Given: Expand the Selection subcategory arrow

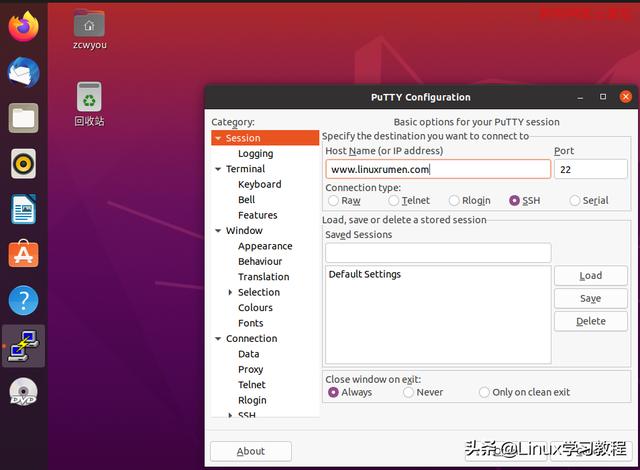Looking at the screenshot, I should click(230, 292).
